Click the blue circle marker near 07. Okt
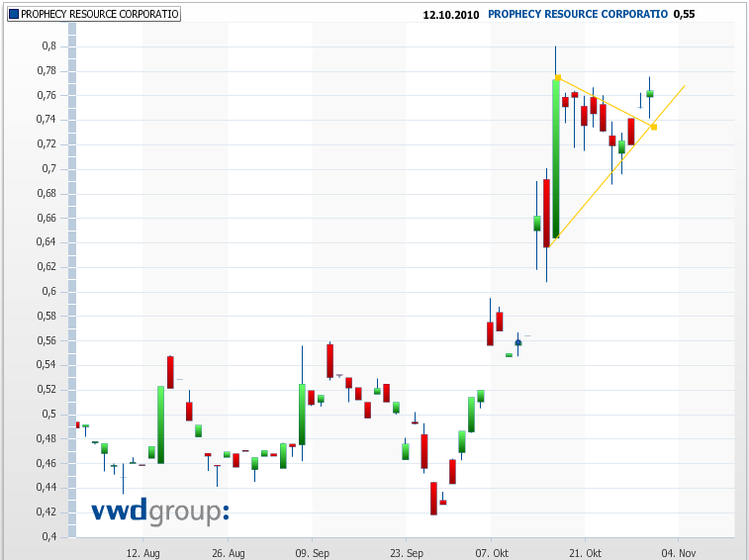 (x=517, y=342)
